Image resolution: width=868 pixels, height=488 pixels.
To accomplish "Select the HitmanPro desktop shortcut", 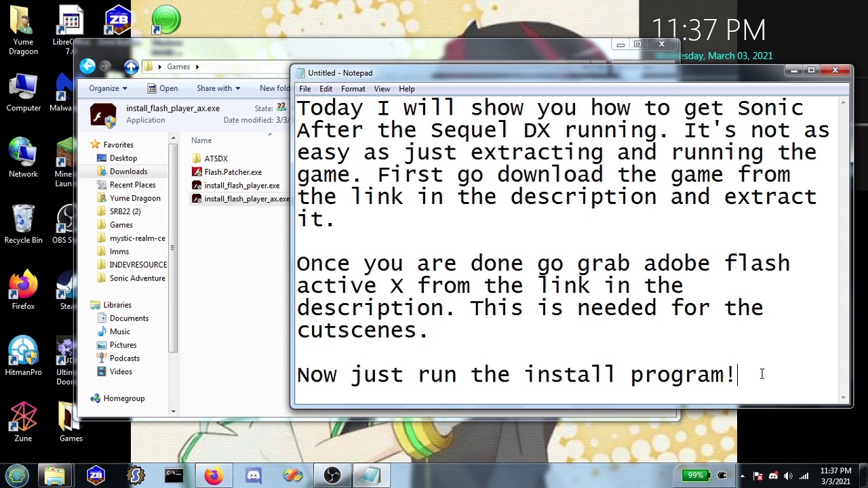I will [23, 356].
